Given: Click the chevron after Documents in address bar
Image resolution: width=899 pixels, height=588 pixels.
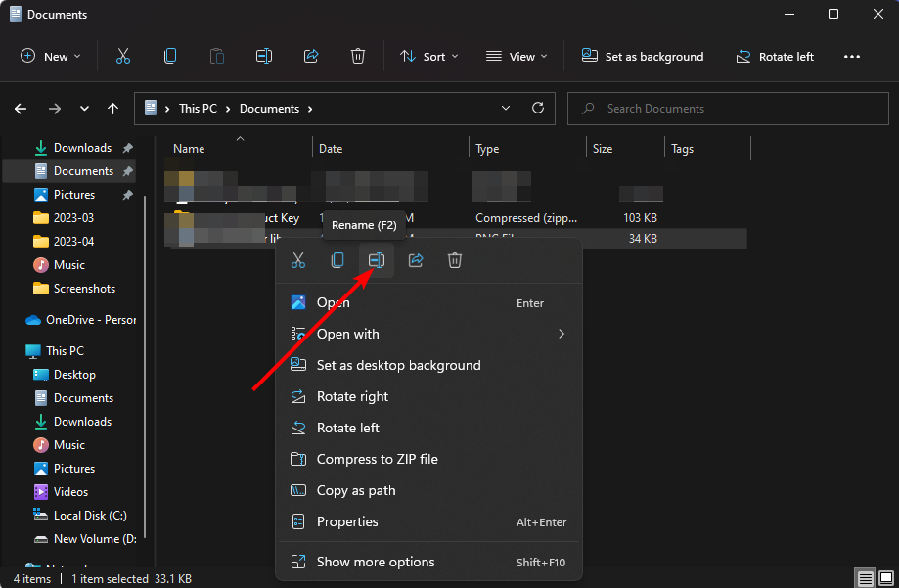Looking at the screenshot, I should coord(310,109).
